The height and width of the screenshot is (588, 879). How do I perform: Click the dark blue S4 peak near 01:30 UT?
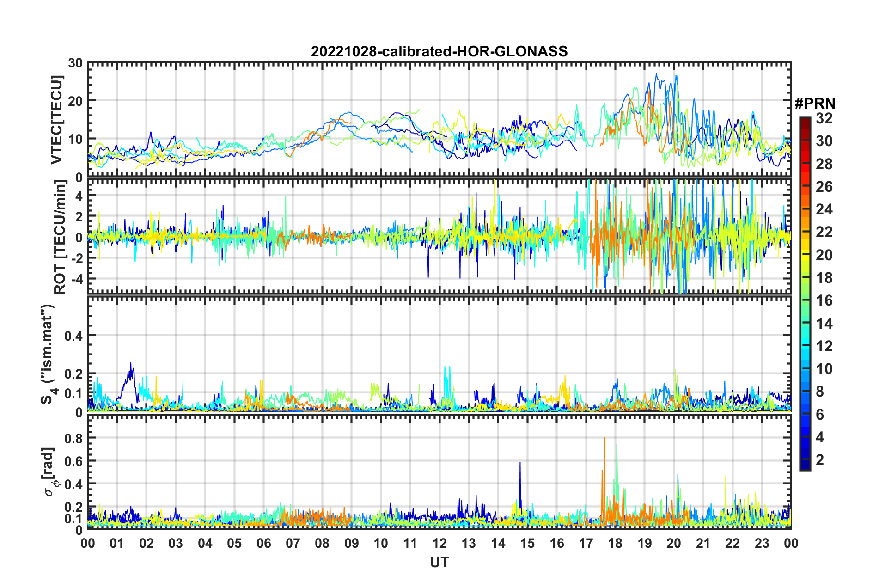pyautogui.click(x=131, y=364)
